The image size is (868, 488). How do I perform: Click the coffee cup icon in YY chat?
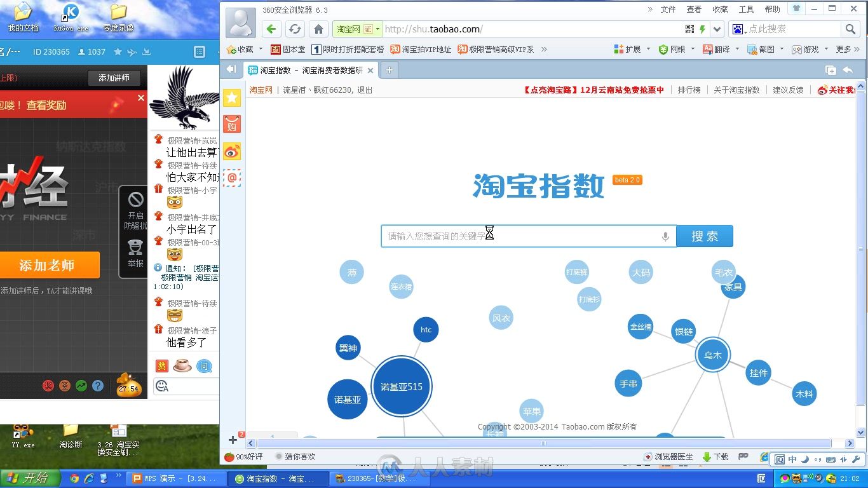pyautogui.click(x=182, y=365)
